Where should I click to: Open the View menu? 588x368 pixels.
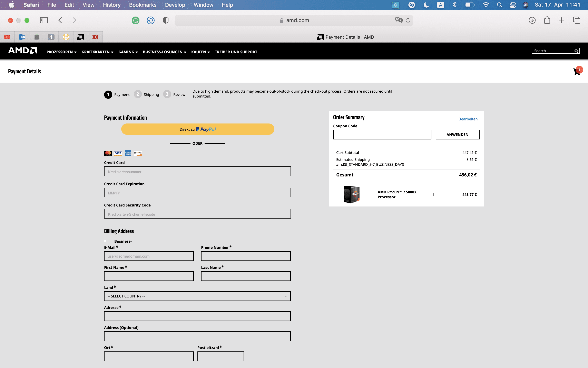[x=88, y=5]
